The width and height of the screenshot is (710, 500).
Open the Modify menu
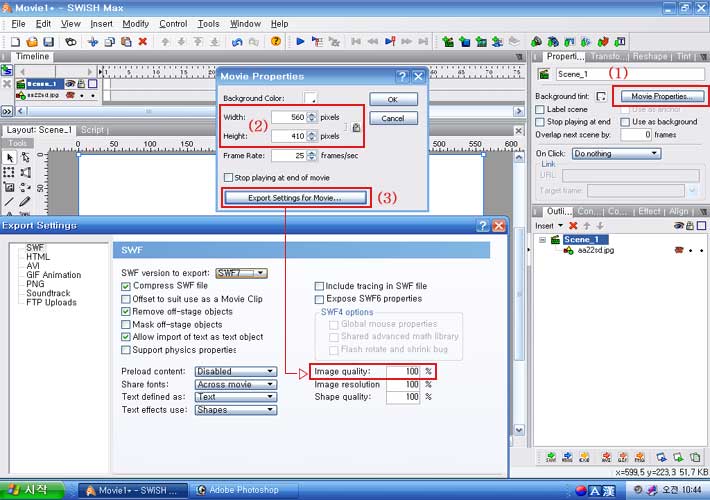[135, 24]
